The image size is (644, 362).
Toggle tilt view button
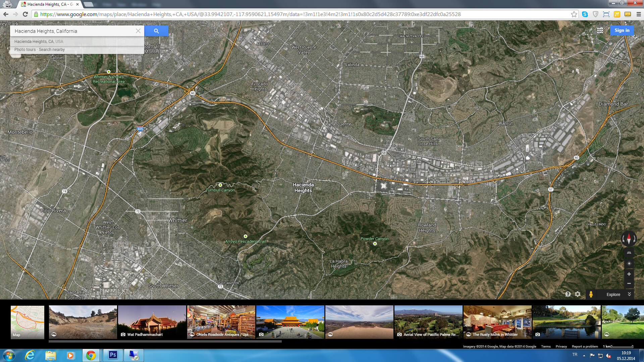click(x=629, y=253)
